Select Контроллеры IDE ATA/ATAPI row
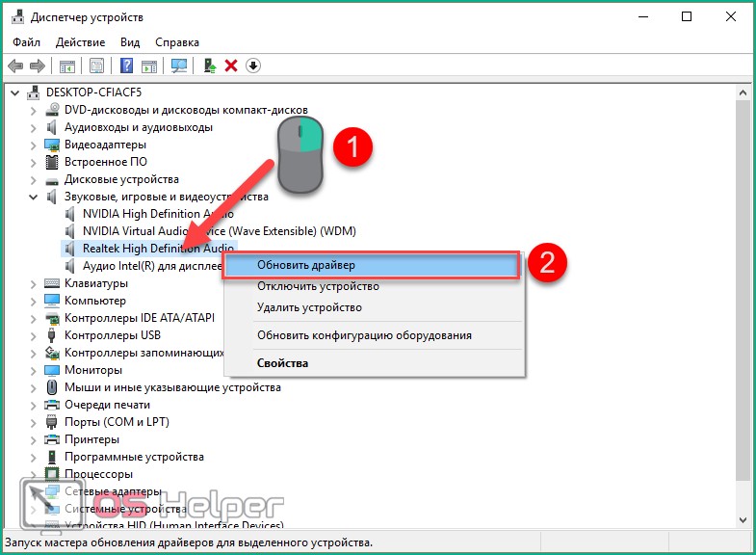 (140, 318)
